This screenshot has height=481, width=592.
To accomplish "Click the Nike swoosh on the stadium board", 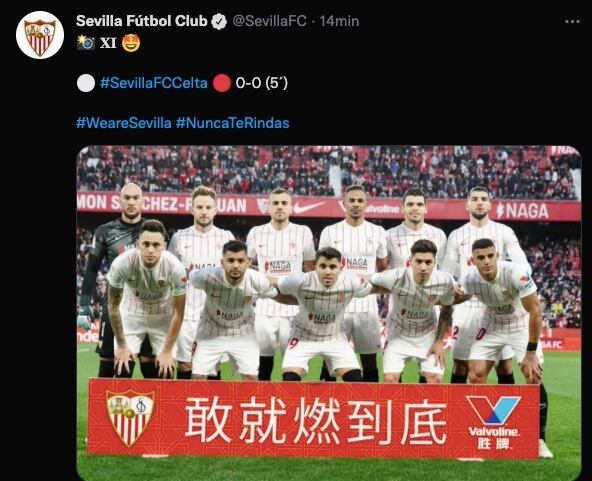I will (309, 207).
